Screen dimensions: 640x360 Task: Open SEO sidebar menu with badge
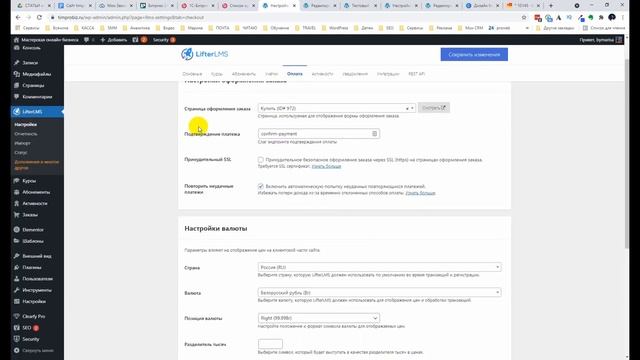[27, 328]
